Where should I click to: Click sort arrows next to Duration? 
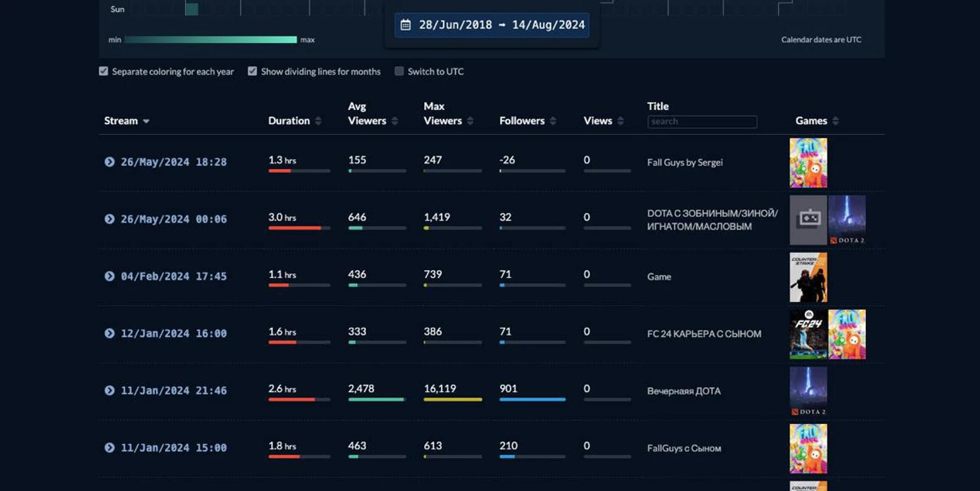coord(318,121)
